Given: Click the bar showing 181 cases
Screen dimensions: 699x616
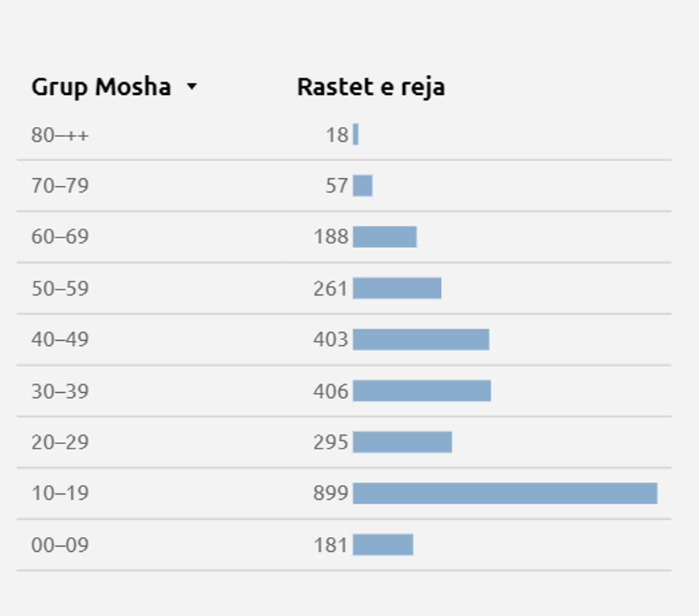Looking at the screenshot, I should (383, 545).
